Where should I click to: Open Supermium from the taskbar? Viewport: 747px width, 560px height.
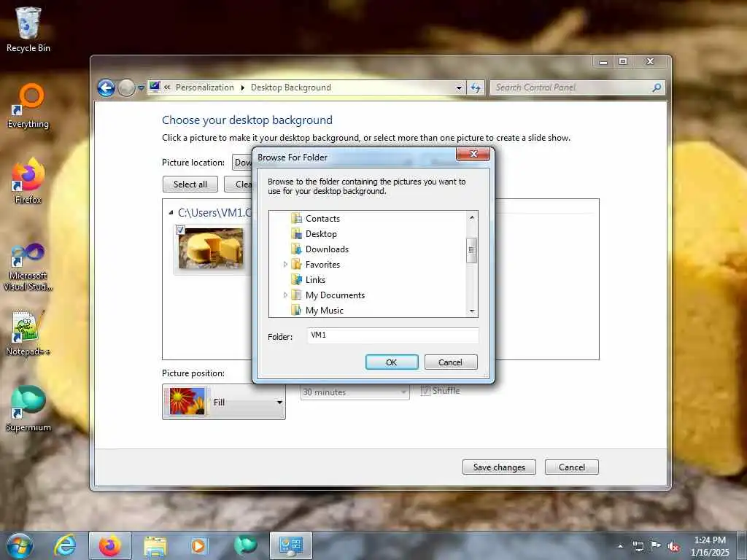tap(246, 545)
